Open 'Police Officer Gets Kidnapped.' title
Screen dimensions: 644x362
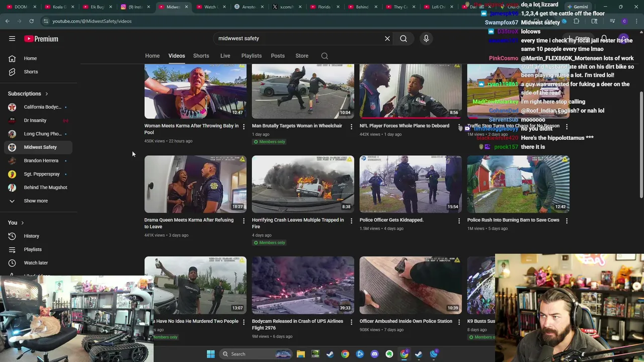tap(391, 220)
